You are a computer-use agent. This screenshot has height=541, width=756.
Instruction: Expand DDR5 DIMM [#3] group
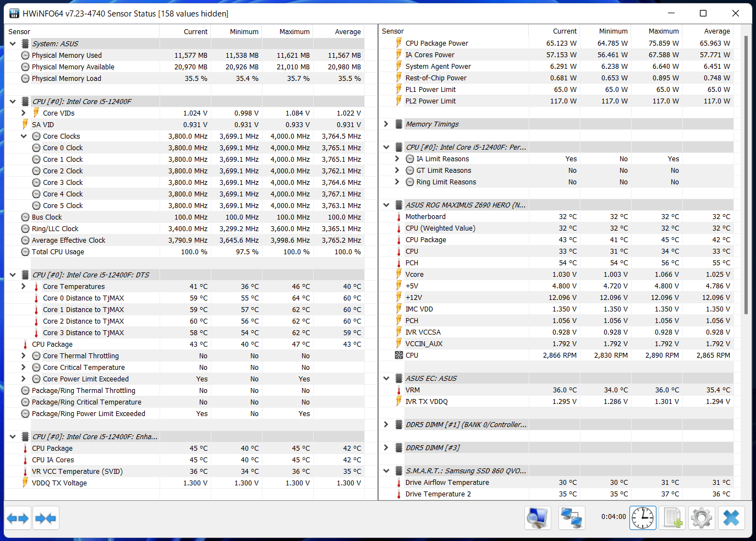386,448
